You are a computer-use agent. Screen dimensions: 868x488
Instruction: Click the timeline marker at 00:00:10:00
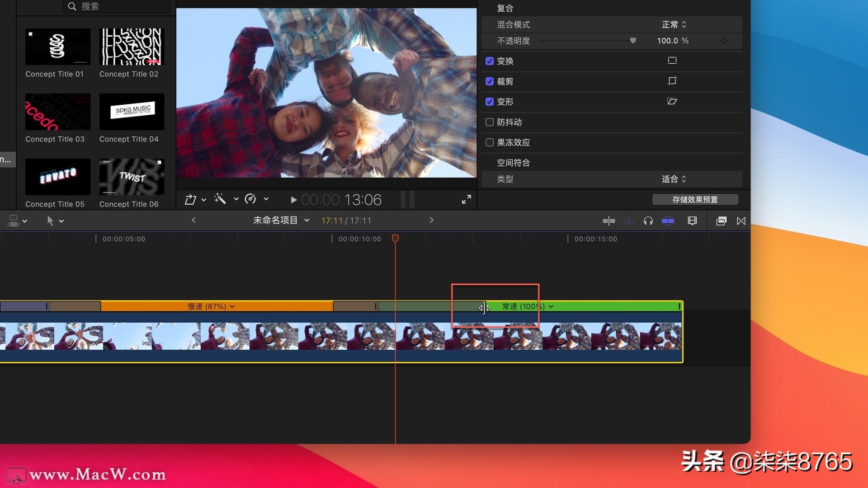332,239
